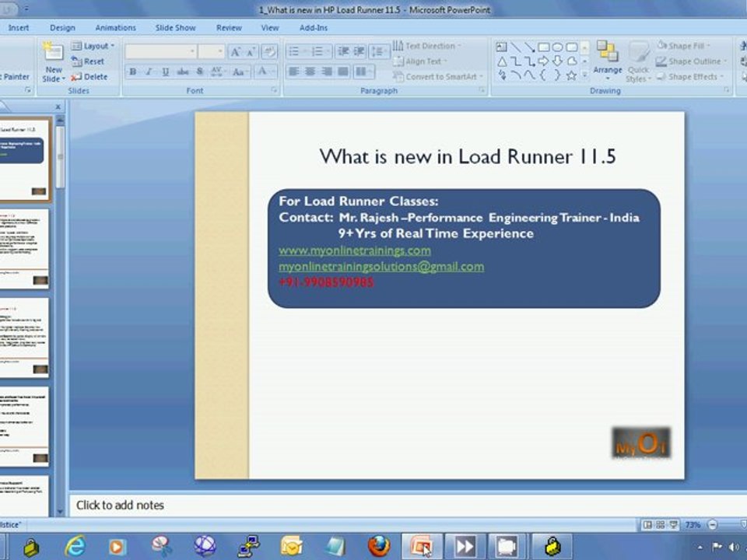The height and width of the screenshot is (560, 747).
Task: Select the Down Arrow block shape
Action: [557, 61]
